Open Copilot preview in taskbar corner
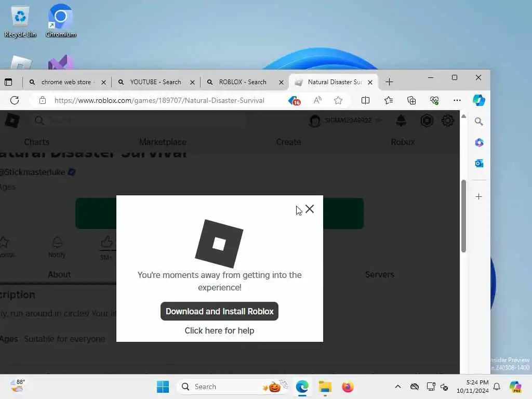 tap(515, 387)
